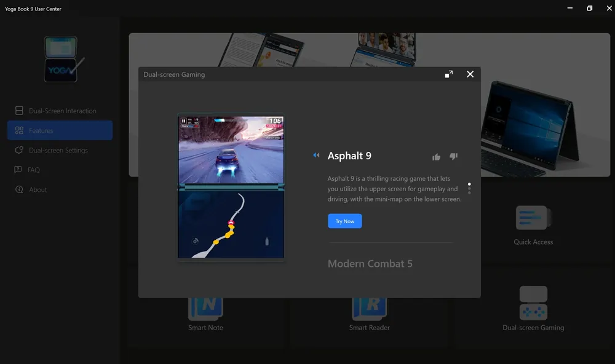Dislike Asphalt 9 with thumbs down
Image resolution: width=615 pixels, height=364 pixels.
(x=453, y=157)
